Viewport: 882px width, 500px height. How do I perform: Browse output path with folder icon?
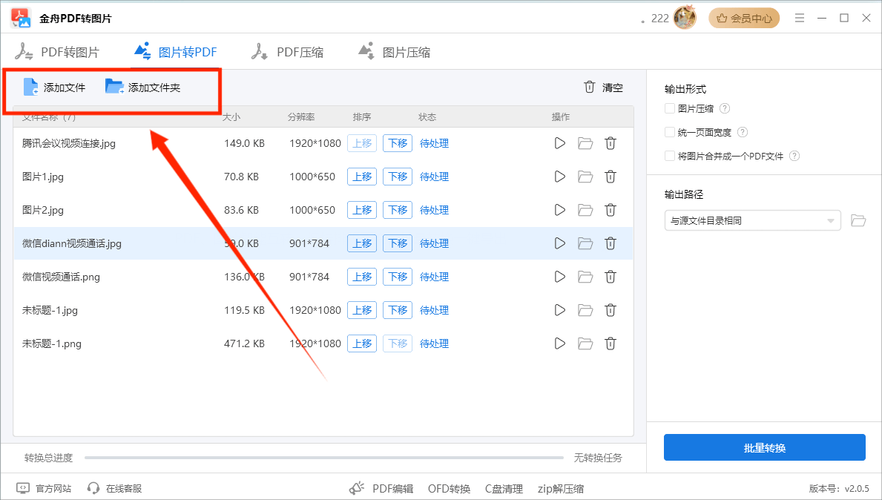858,221
